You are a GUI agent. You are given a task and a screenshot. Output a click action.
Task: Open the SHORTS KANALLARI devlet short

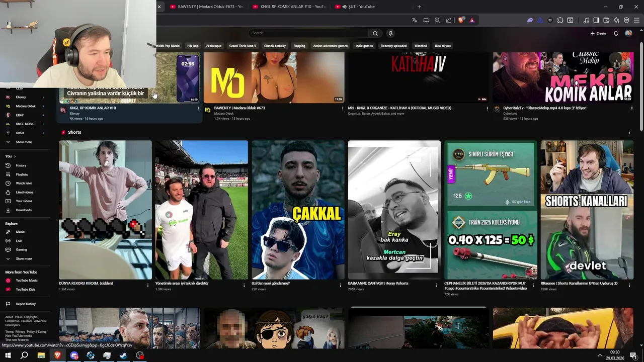point(587,210)
